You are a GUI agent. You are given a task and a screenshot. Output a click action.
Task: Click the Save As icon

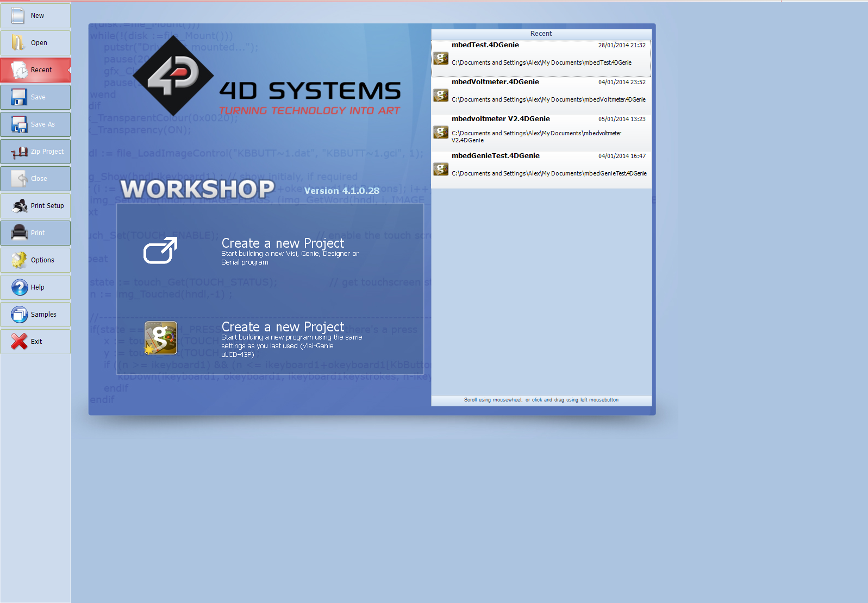tap(19, 124)
